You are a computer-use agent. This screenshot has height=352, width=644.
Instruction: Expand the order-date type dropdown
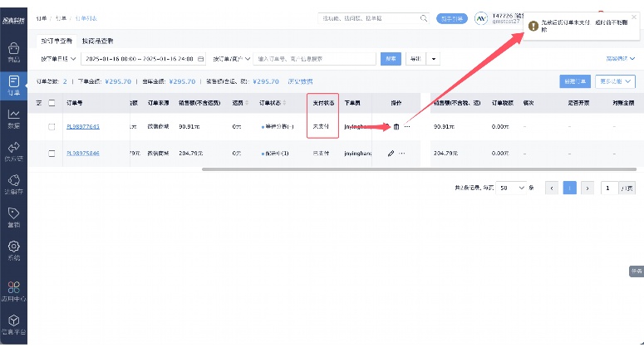coord(58,59)
